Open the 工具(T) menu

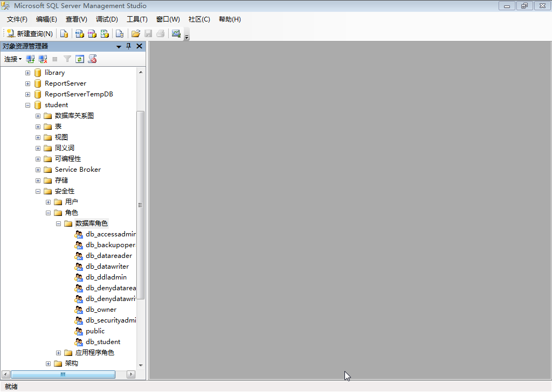[137, 19]
